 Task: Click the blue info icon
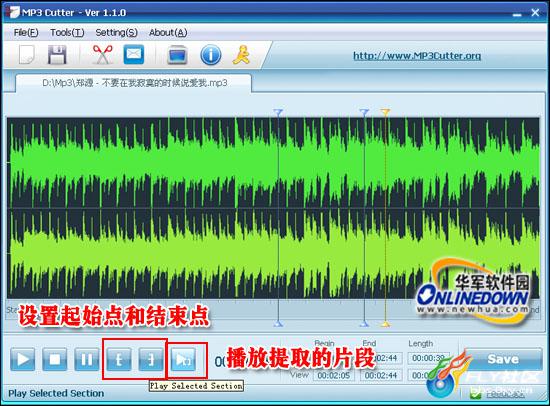(210, 55)
